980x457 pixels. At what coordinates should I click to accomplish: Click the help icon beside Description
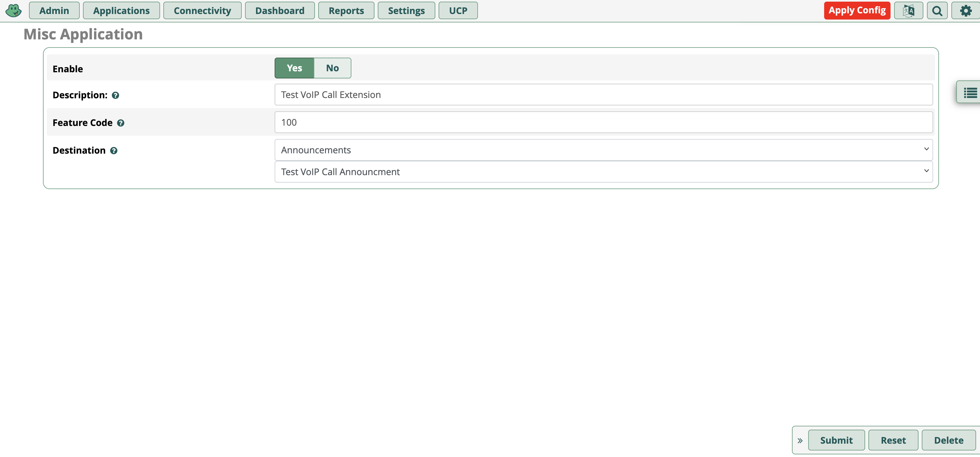116,95
